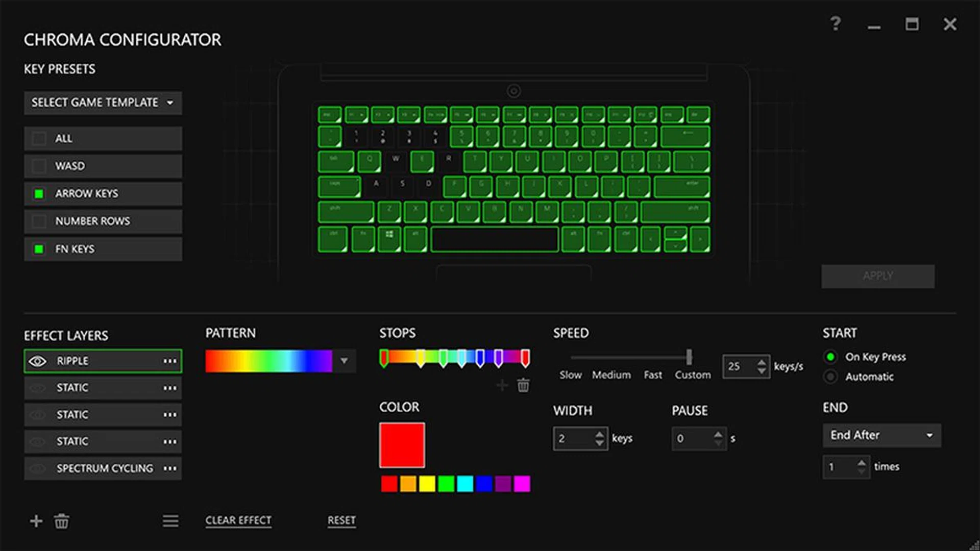Select the second STATIC effect layer

tap(103, 415)
